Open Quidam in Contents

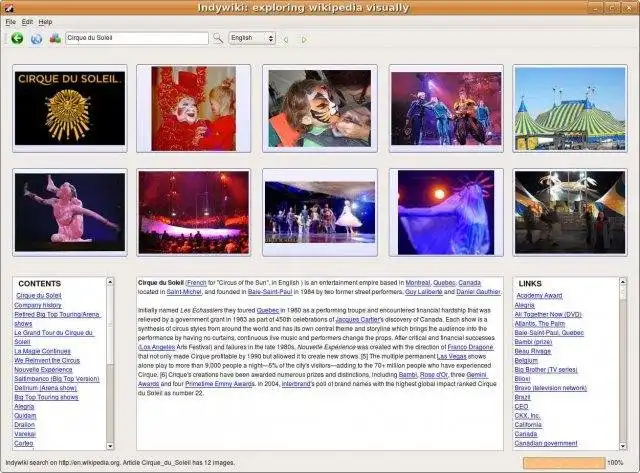(x=25, y=416)
